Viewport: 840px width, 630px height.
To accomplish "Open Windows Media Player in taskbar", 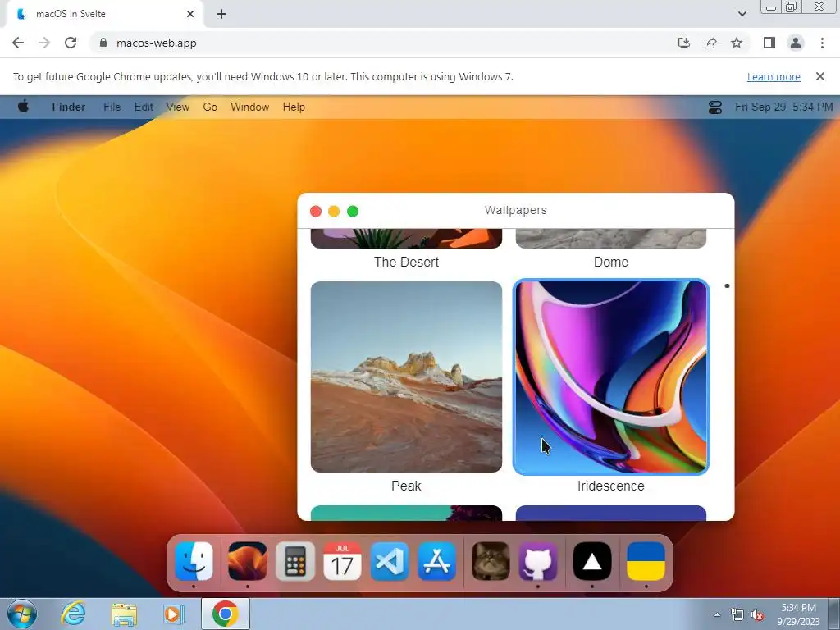I will pos(173,614).
